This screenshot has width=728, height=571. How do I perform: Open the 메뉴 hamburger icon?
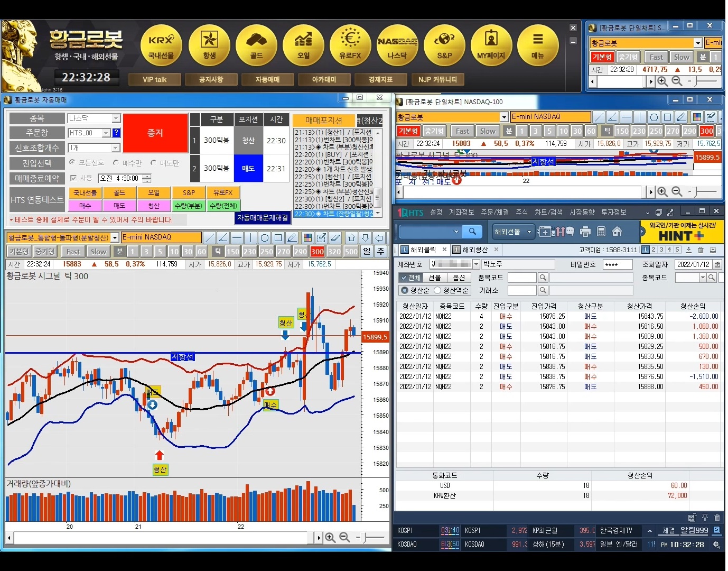pyautogui.click(x=538, y=45)
